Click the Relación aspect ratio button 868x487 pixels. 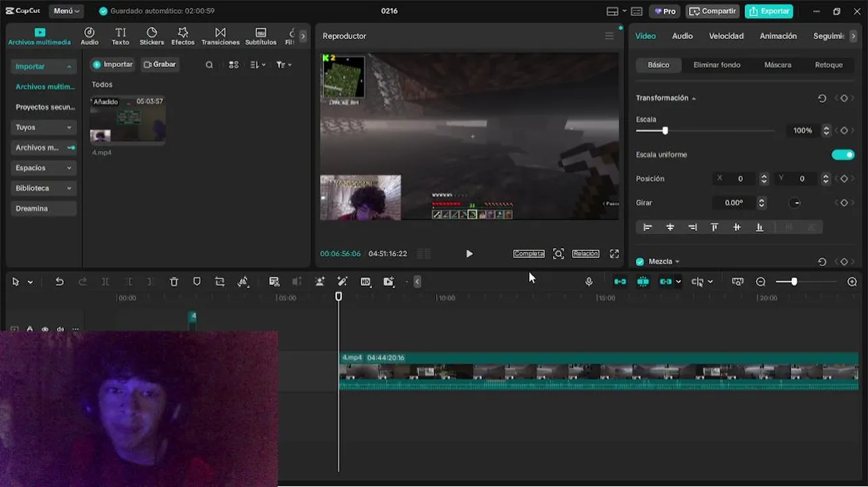[585, 254]
